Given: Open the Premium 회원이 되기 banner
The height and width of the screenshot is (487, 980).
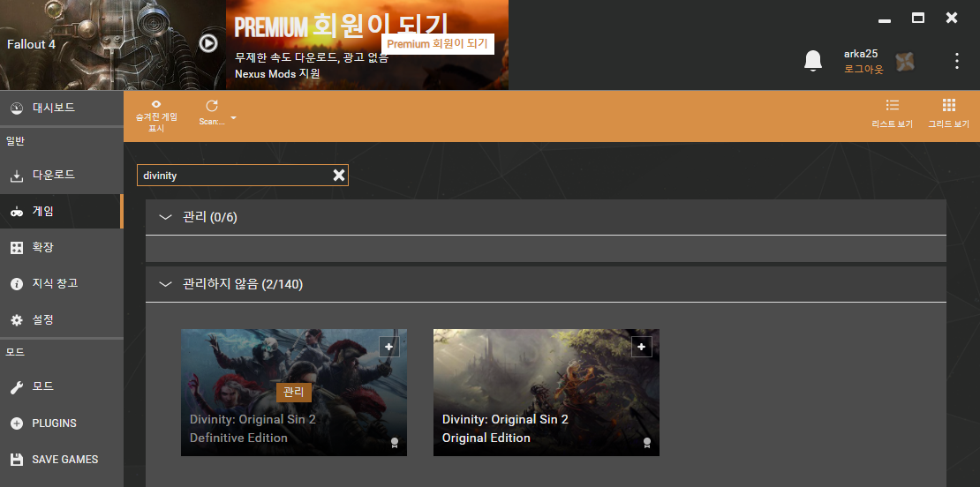Looking at the screenshot, I should (x=367, y=45).
